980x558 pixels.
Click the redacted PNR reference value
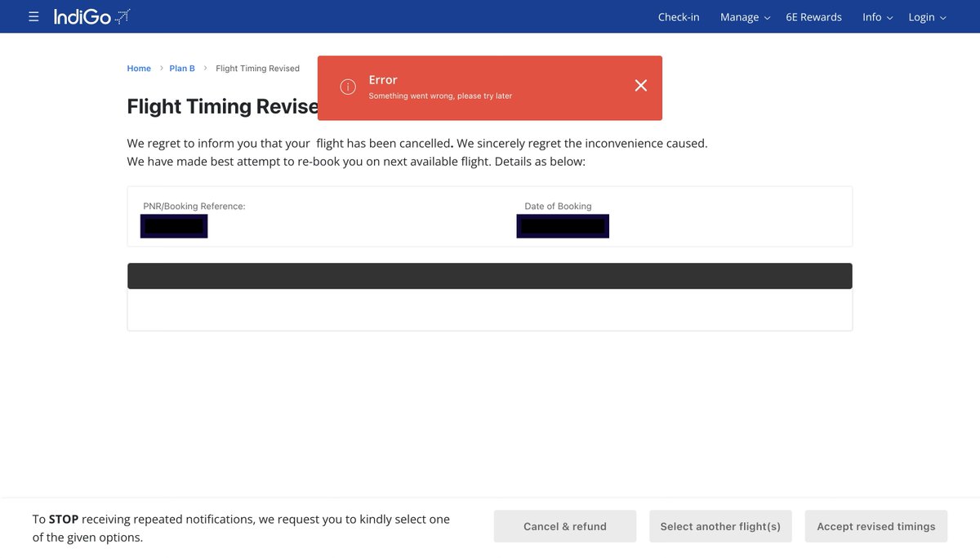(174, 226)
